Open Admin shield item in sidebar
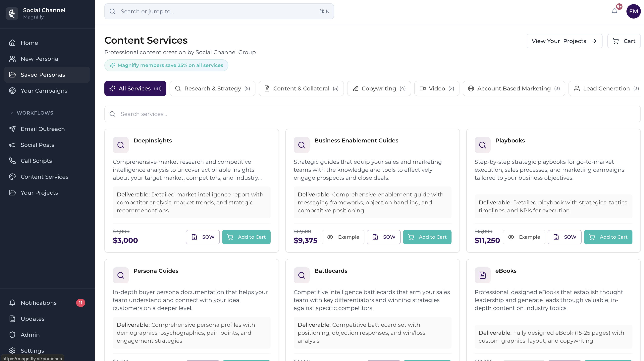644x361 pixels. point(30,335)
